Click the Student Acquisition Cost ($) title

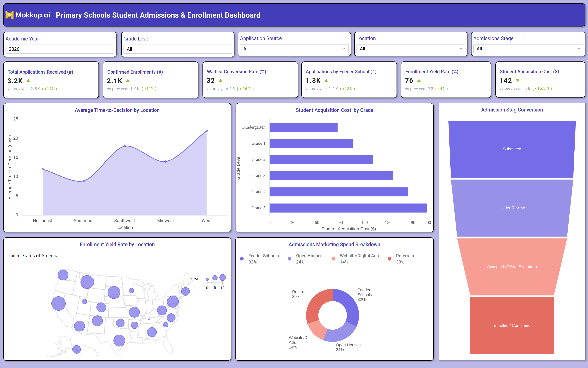pyautogui.click(x=529, y=72)
